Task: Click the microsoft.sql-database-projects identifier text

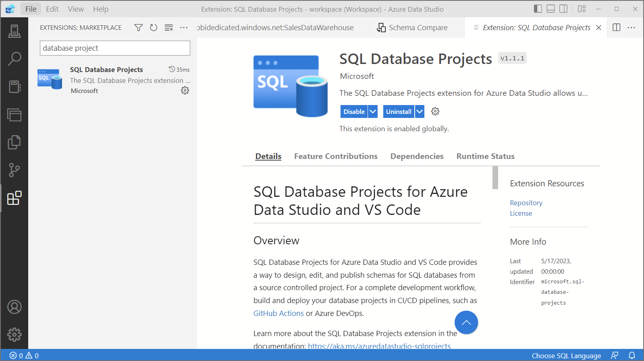Action: [x=563, y=292]
